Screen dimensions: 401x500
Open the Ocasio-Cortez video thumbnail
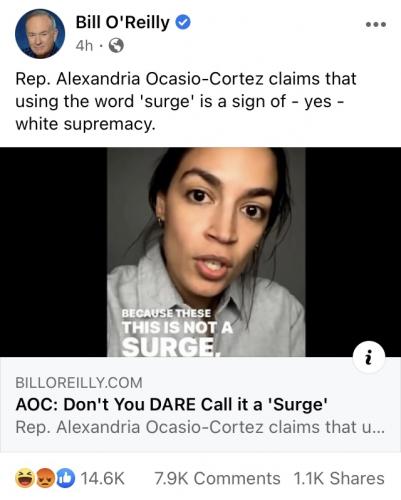point(206,252)
